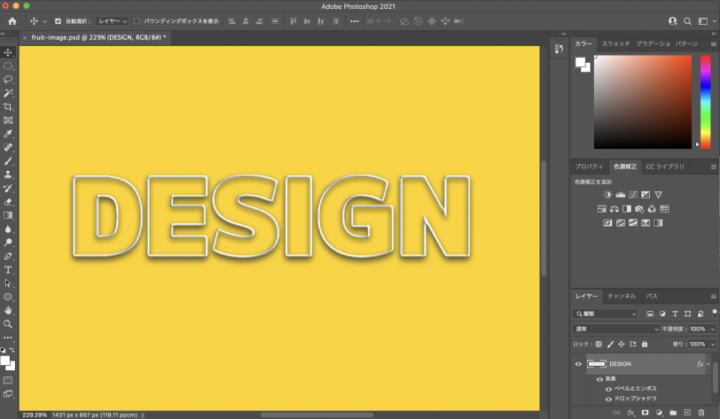Select the Horizontal Type tool
720x419 pixels.
tap(8, 270)
